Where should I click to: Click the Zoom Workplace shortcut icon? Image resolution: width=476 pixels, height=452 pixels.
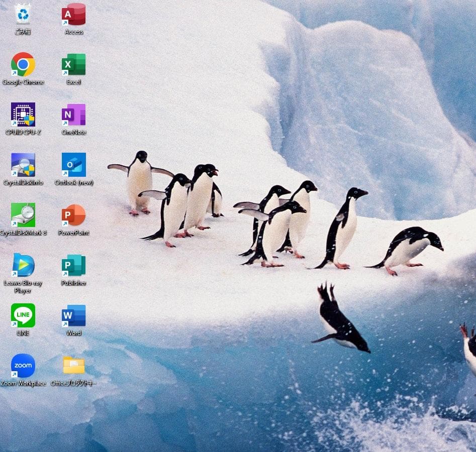(x=23, y=366)
